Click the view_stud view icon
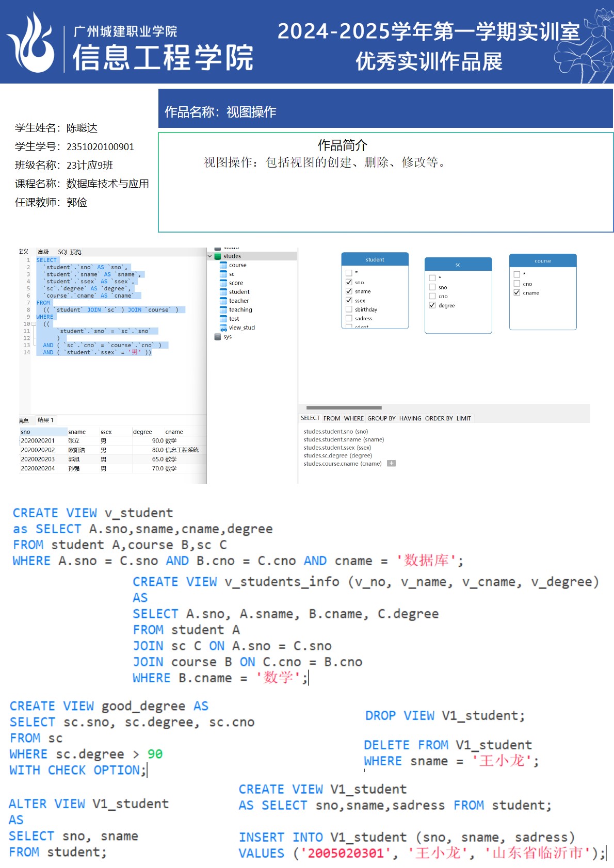The height and width of the screenshot is (868, 614). [x=223, y=328]
